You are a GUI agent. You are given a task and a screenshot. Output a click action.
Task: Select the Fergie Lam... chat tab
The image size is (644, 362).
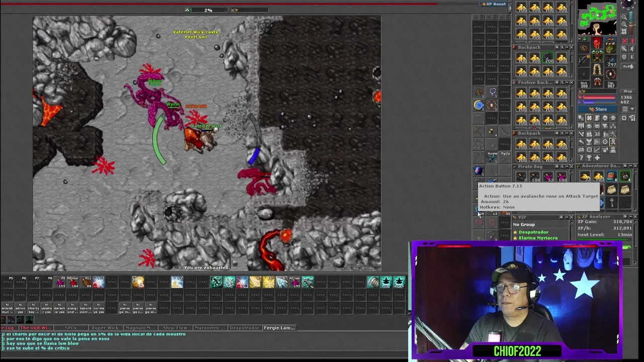pyautogui.click(x=279, y=328)
